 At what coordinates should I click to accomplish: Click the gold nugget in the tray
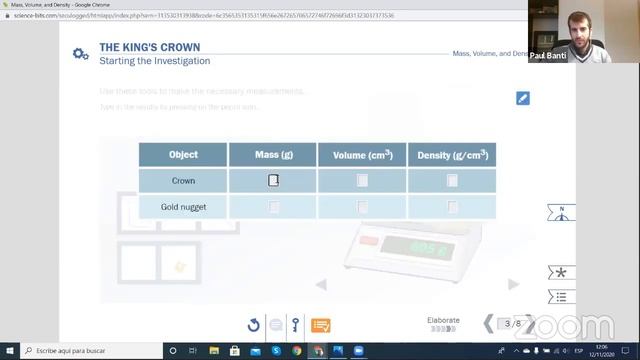point(180,267)
